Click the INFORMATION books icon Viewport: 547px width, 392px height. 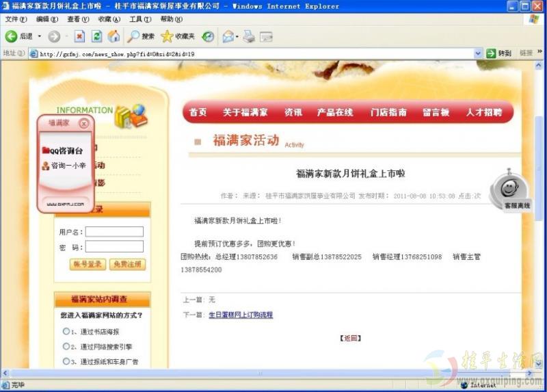click(x=131, y=116)
